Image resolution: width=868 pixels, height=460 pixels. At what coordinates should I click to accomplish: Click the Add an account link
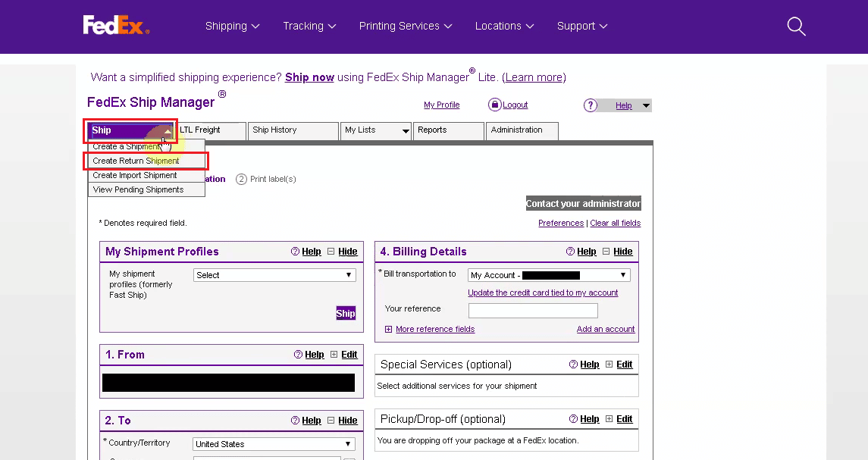pyautogui.click(x=606, y=330)
